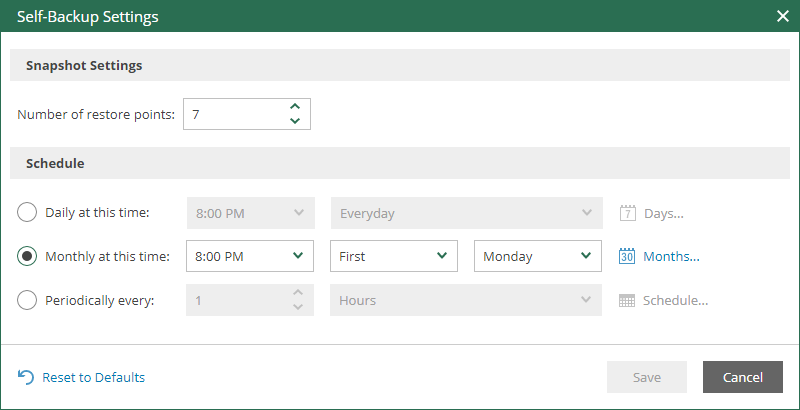Click the Months calendar icon
Viewport: 800px width, 410px height.
click(x=628, y=256)
